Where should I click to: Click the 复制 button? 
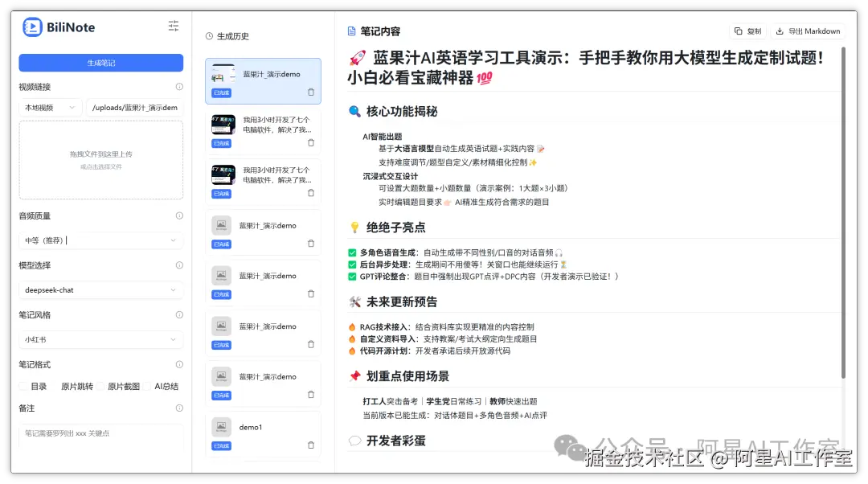point(748,31)
